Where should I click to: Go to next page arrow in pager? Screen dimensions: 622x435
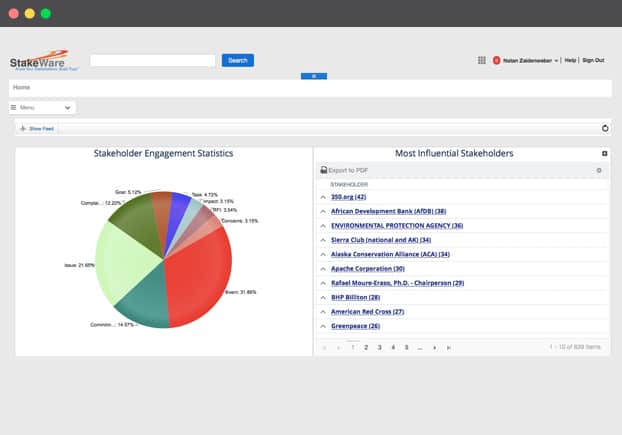(435, 347)
